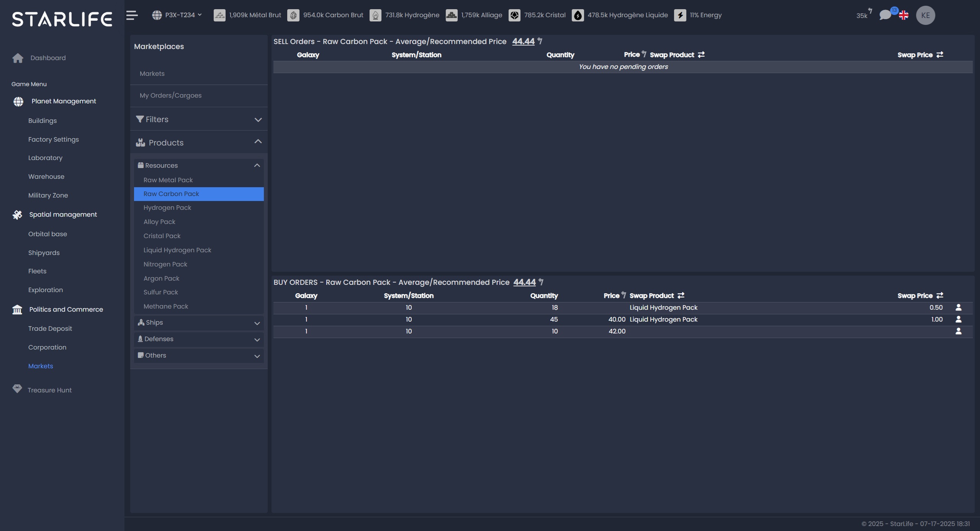980x531 pixels.
Task: Click the SELL Orders 44.44 recommended price link
Action: coord(523,41)
